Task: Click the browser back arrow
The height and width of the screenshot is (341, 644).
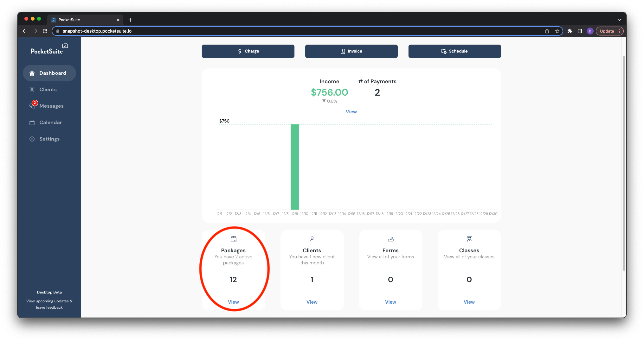Action: [x=25, y=31]
